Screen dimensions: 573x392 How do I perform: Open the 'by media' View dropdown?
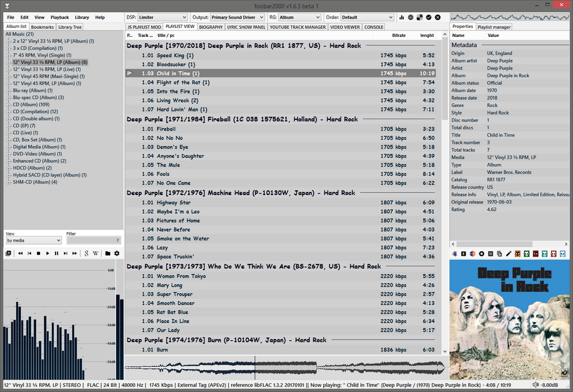pyautogui.click(x=33, y=240)
